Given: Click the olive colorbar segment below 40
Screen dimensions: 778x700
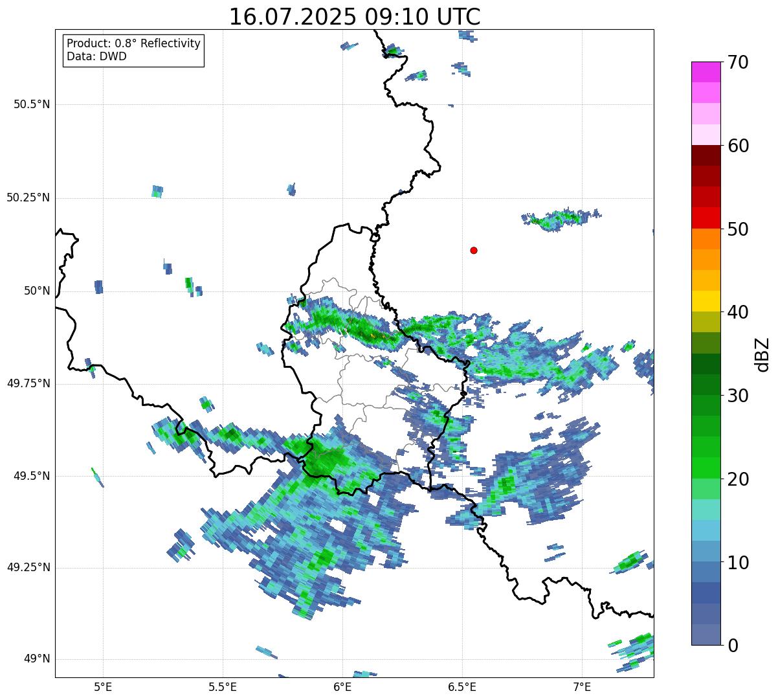Looking at the screenshot, I should click(706, 322).
